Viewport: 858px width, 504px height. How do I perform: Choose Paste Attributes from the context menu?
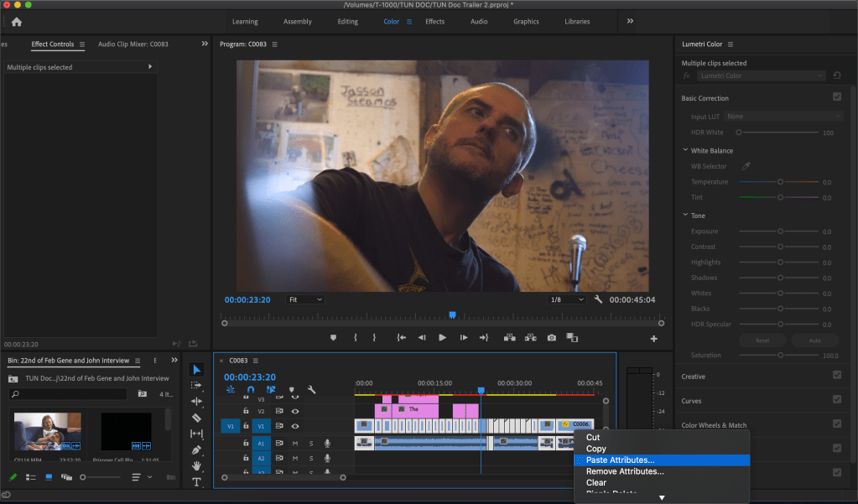coord(620,460)
